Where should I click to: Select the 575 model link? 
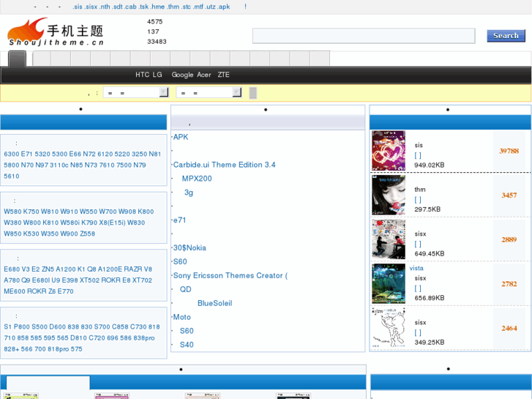click(76, 349)
